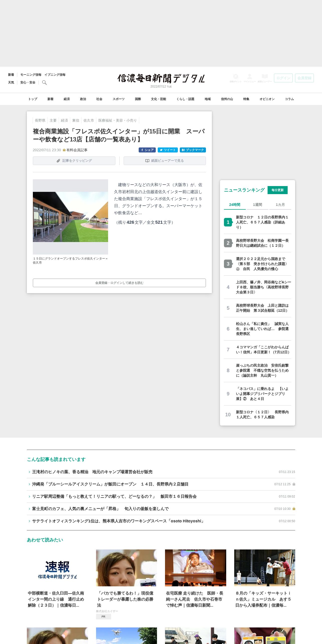Image resolution: width=322 pixels, height=644 pixels.
Task: Open rank 2 高校野球長野大会 松商学園 article
Action: (x=258, y=243)
